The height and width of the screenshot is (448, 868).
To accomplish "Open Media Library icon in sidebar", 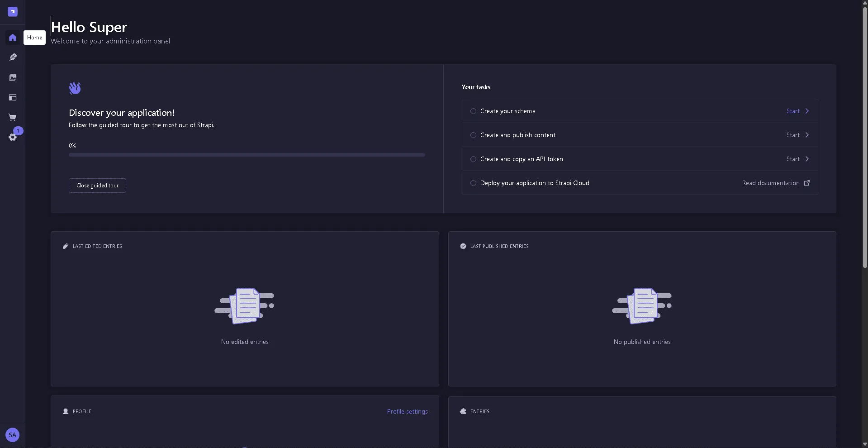I will [13, 77].
